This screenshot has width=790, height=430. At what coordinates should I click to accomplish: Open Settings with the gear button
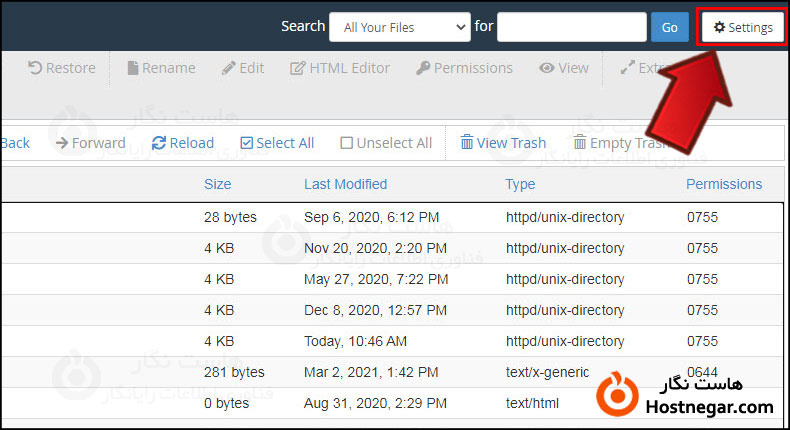pos(741,27)
